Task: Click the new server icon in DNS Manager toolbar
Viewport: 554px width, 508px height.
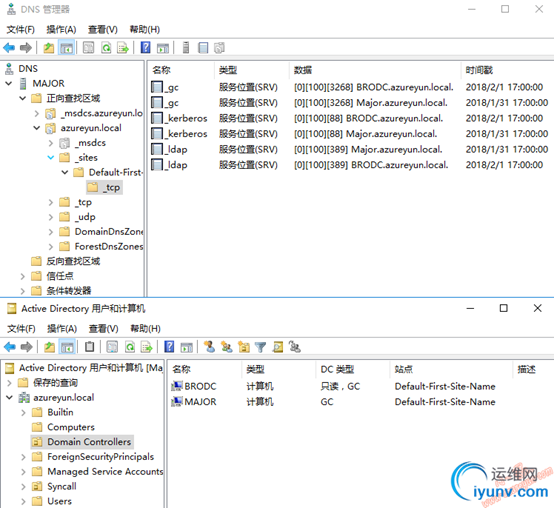Action: (x=186, y=48)
